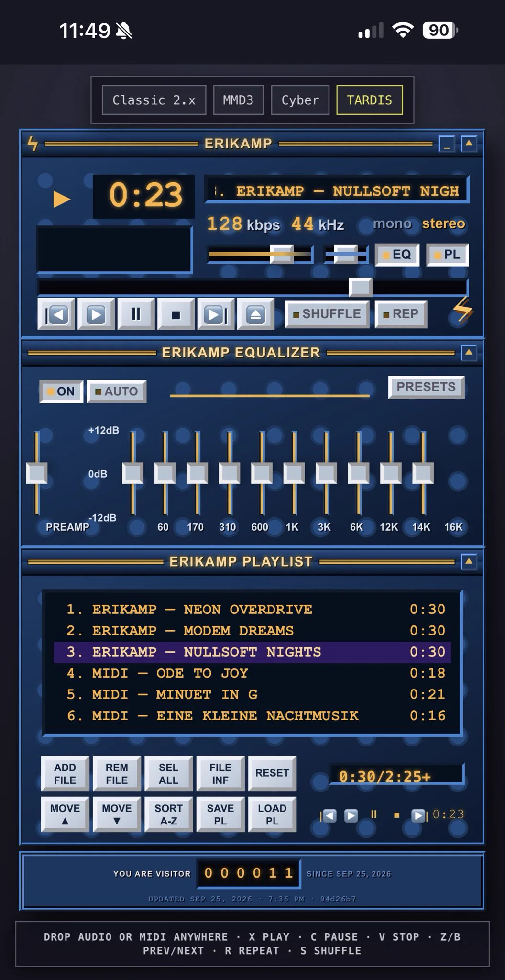Toggle equalizer AUTO mode

pyautogui.click(x=117, y=391)
